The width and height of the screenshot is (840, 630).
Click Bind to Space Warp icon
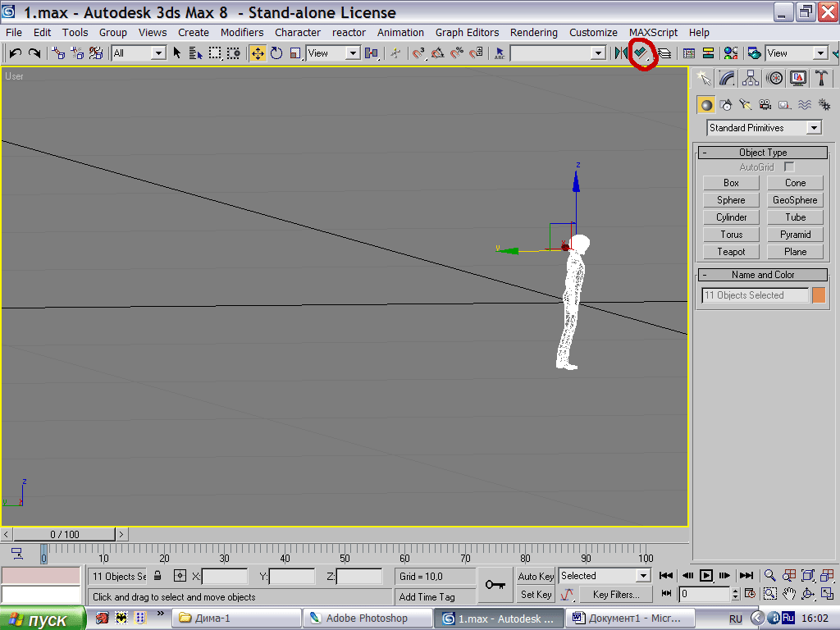point(96,53)
